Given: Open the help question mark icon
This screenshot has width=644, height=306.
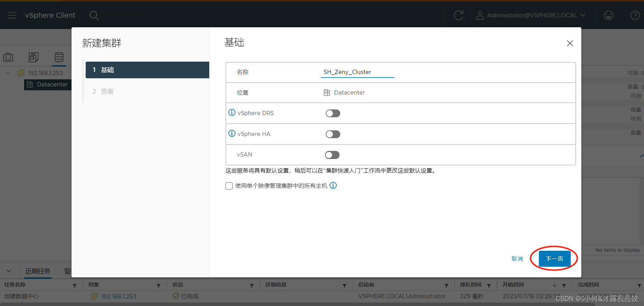Looking at the screenshot, I should [635, 15].
